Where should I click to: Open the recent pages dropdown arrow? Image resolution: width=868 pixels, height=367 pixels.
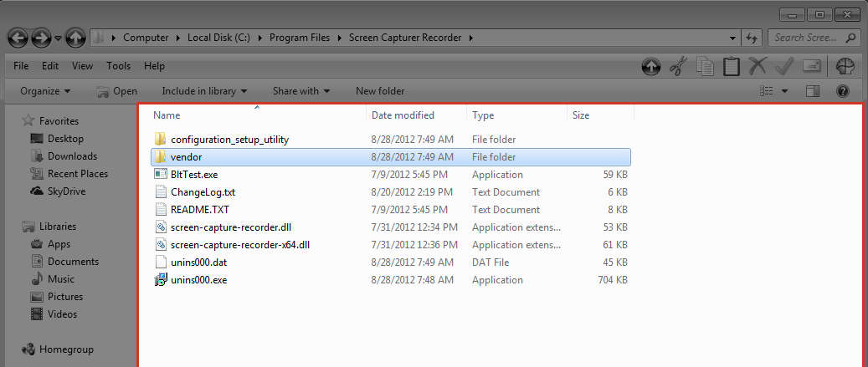(x=58, y=38)
